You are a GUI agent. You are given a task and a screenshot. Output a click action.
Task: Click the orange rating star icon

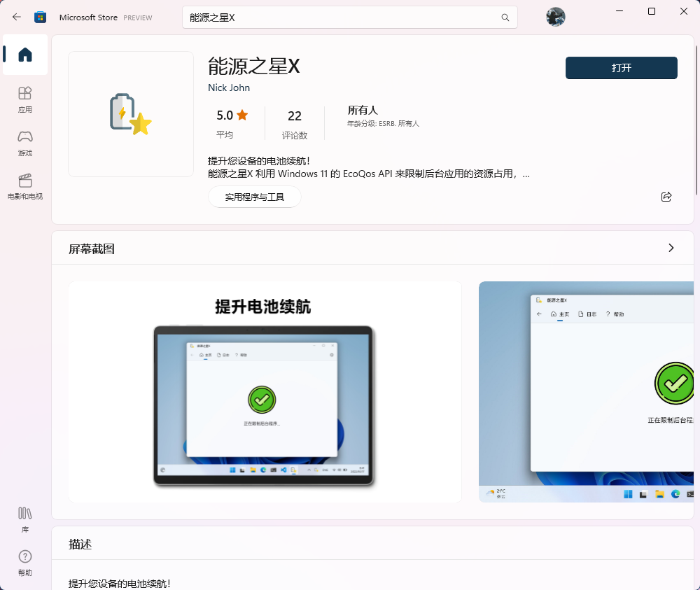pos(242,115)
